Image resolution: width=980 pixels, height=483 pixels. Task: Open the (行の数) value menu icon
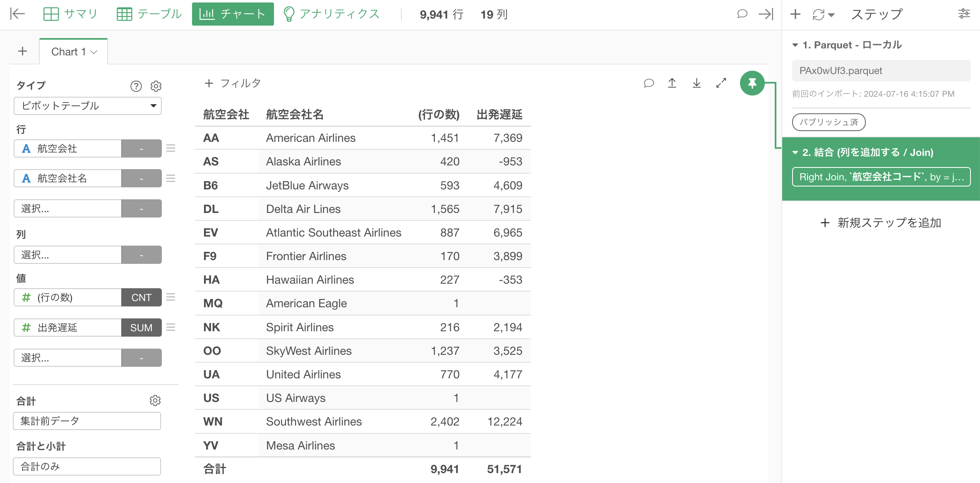click(171, 297)
